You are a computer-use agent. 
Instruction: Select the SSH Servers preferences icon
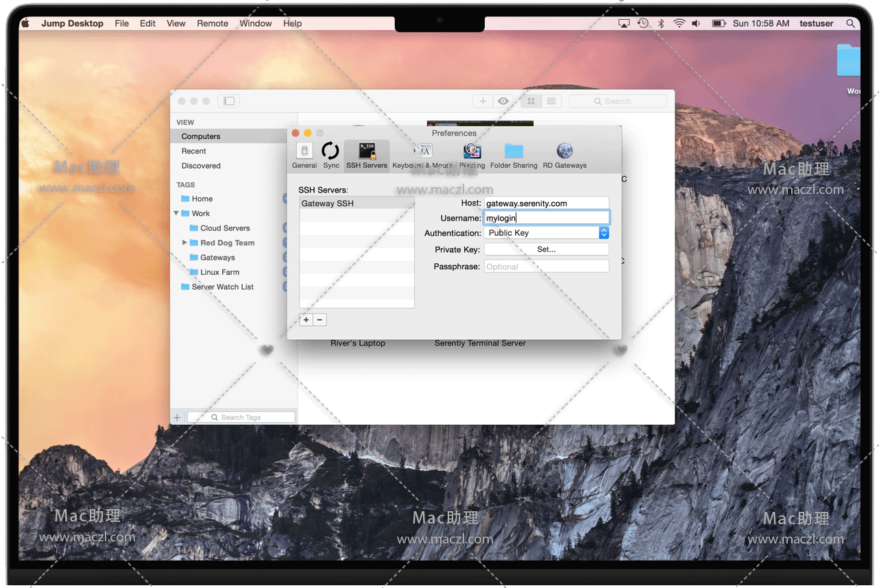[367, 155]
